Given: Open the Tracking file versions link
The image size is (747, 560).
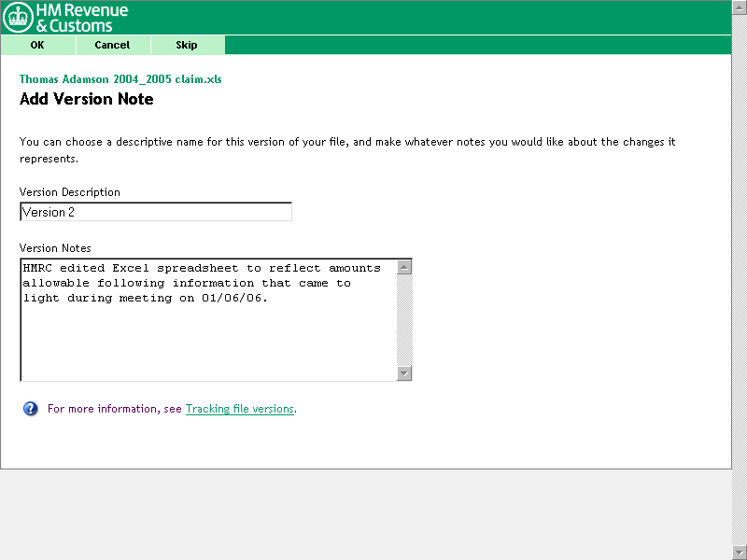Looking at the screenshot, I should [240, 409].
